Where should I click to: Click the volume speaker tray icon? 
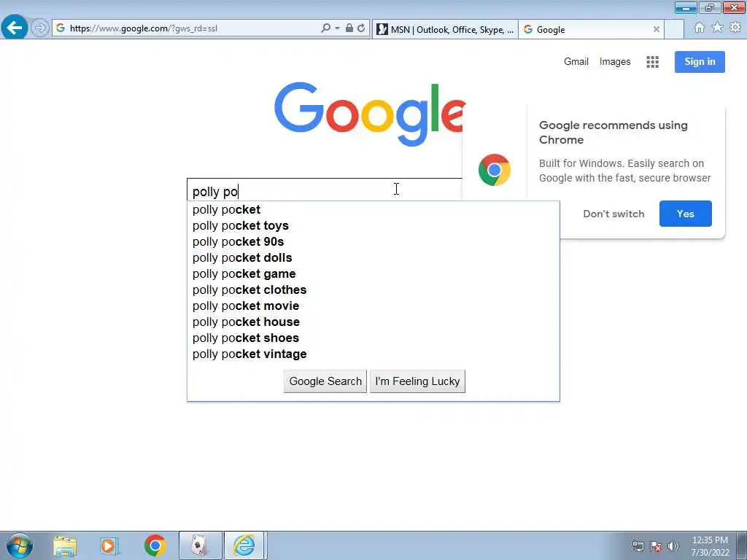click(x=673, y=546)
